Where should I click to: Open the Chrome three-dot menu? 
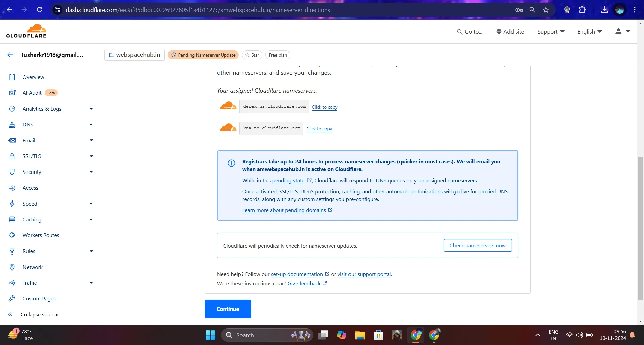[635, 10]
